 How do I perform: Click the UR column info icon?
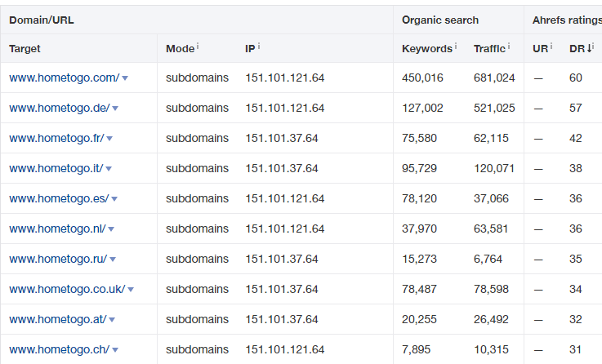[551, 47]
